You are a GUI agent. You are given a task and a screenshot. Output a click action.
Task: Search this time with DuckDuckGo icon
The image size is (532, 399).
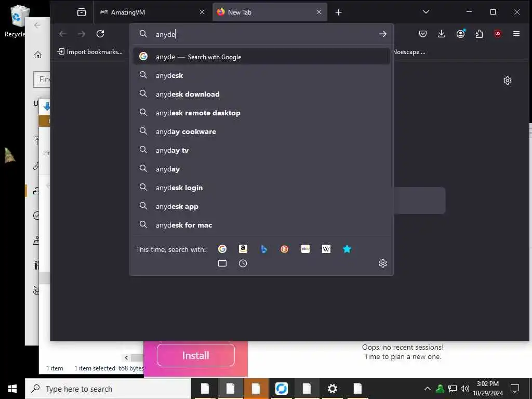coord(284,249)
